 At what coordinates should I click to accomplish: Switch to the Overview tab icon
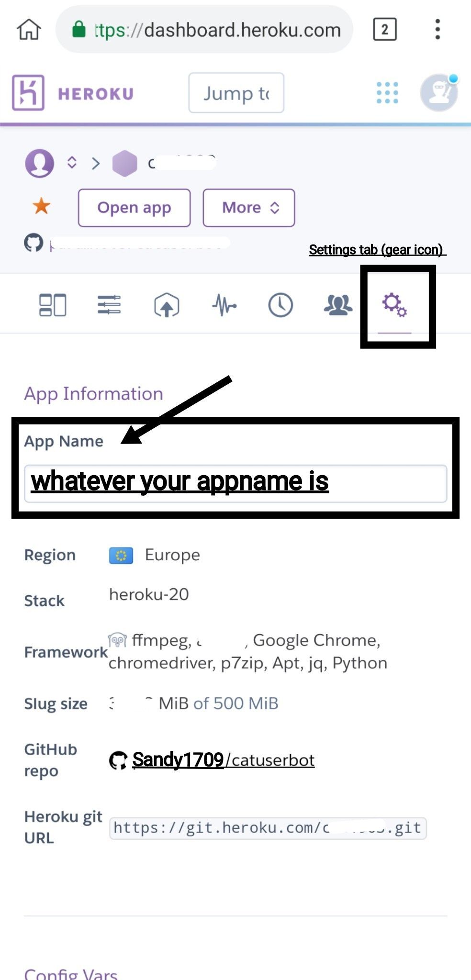[x=52, y=305]
